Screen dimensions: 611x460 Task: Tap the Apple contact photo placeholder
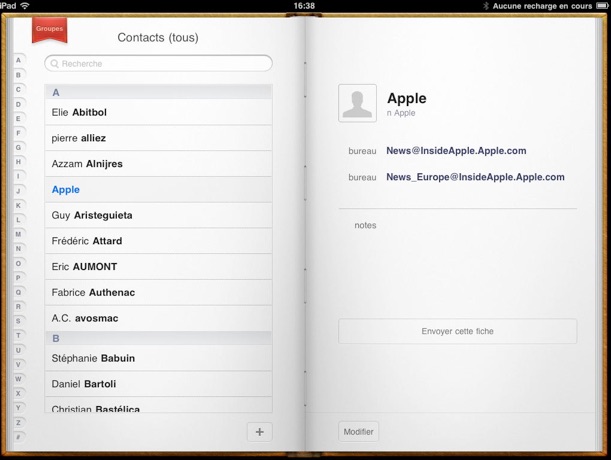point(357,103)
